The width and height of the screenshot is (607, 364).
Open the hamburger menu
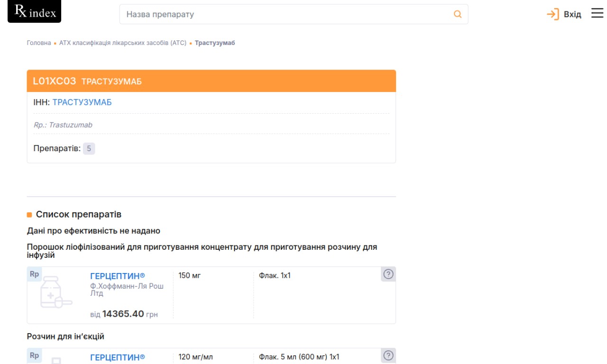(597, 13)
